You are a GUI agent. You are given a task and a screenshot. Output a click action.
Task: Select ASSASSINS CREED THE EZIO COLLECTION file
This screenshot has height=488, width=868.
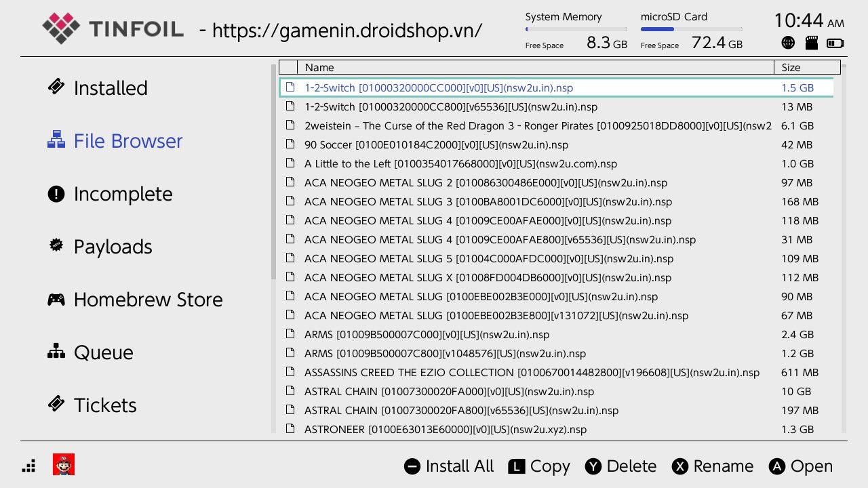pos(556,372)
